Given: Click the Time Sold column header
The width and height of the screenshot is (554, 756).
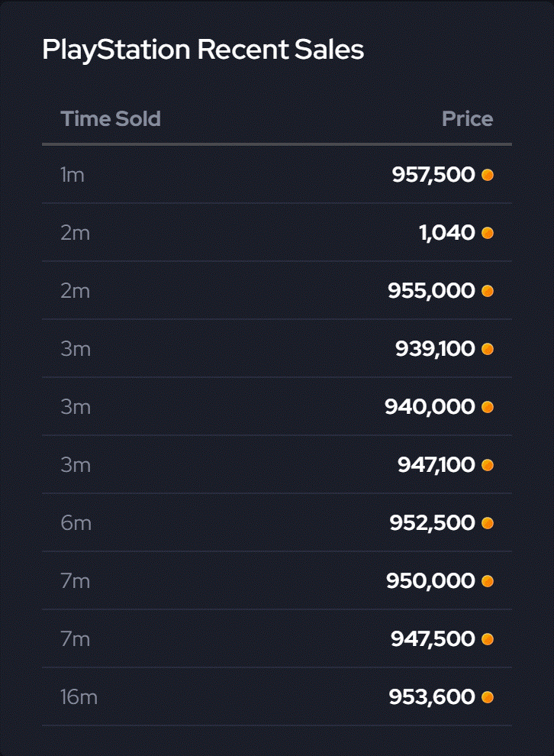Looking at the screenshot, I should [111, 119].
